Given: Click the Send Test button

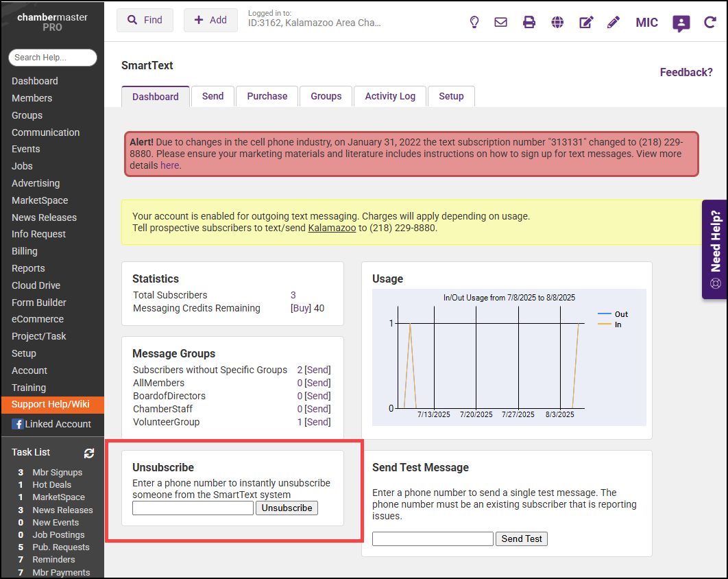Looking at the screenshot, I should 522,539.
